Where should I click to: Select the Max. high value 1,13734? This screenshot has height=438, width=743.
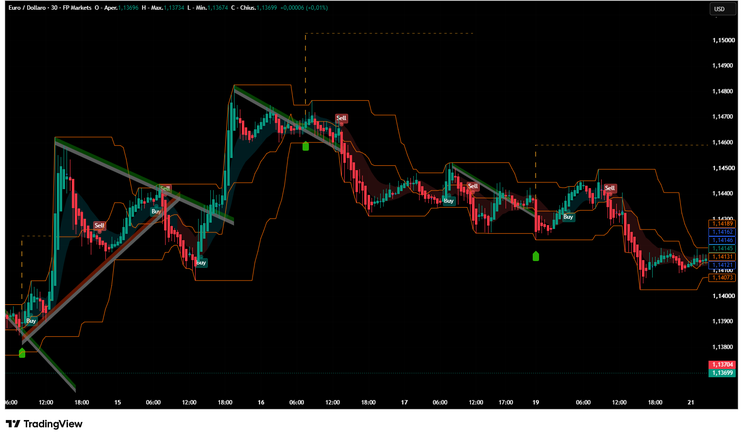point(174,8)
